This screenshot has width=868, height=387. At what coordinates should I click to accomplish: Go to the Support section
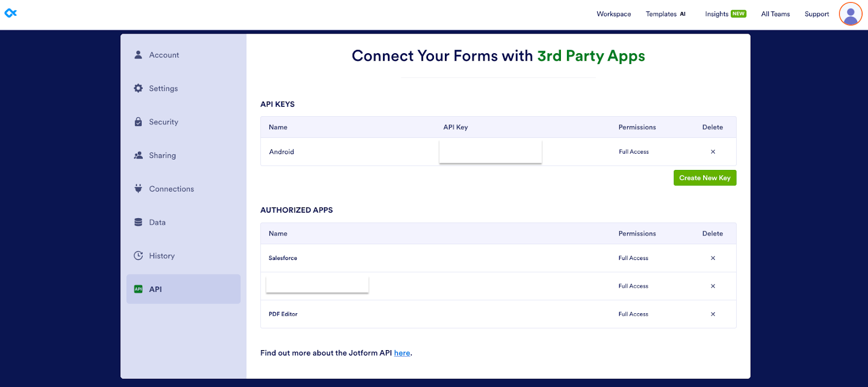(816, 14)
